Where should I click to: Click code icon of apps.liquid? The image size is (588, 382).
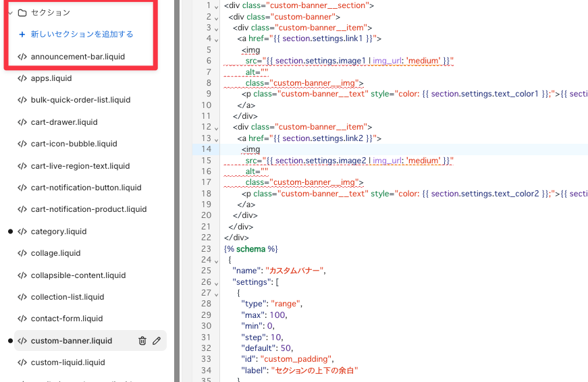pyautogui.click(x=22, y=78)
